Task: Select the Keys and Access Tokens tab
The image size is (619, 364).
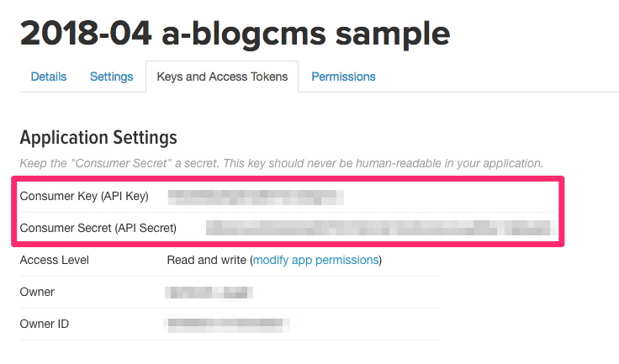Action: pos(222,76)
